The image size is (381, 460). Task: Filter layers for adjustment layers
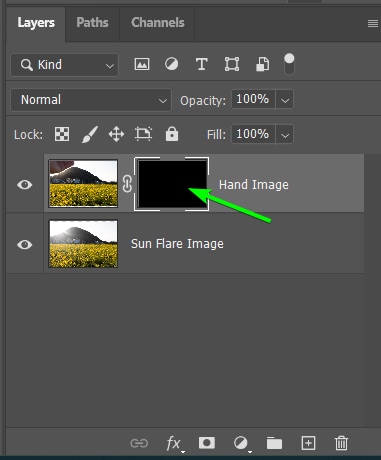171,64
